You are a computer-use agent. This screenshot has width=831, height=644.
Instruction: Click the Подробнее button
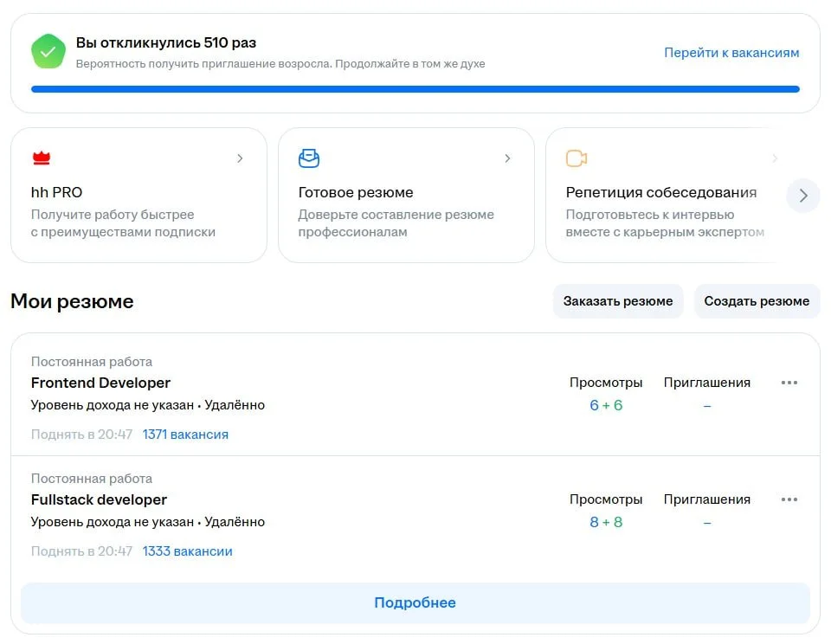click(x=415, y=602)
